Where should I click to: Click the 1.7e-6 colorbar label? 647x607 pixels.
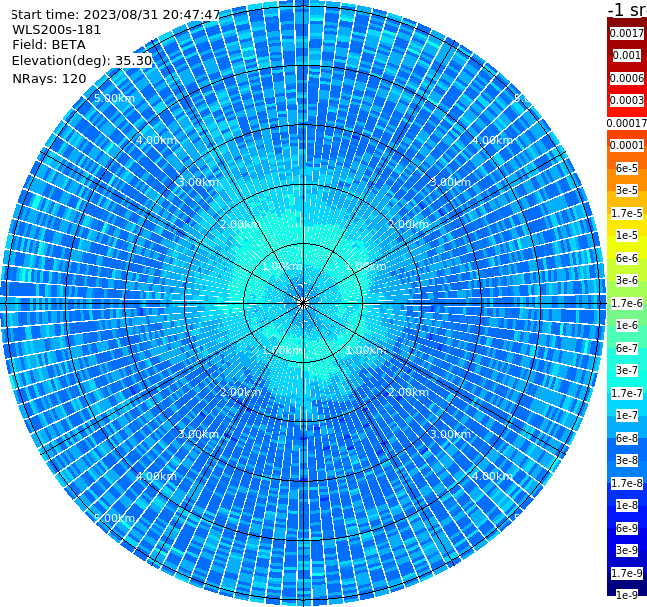point(627,303)
